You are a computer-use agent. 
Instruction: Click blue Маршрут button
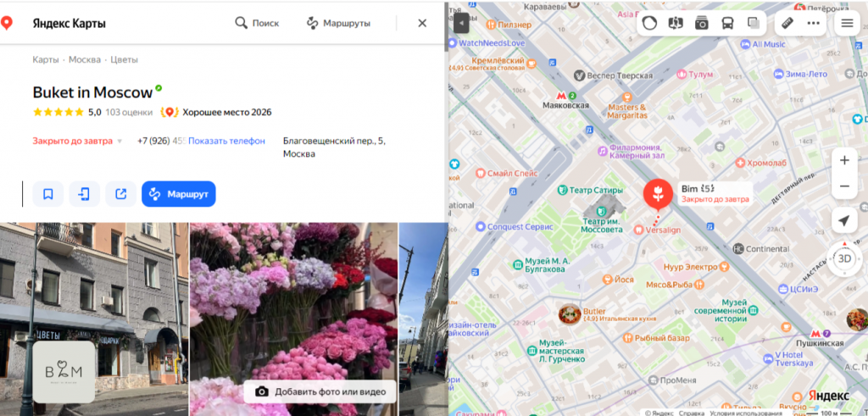click(x=178, y=194)
